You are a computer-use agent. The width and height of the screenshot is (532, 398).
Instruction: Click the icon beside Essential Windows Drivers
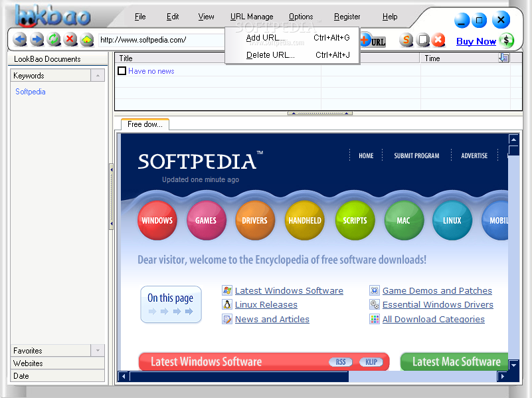pos(374,304)
